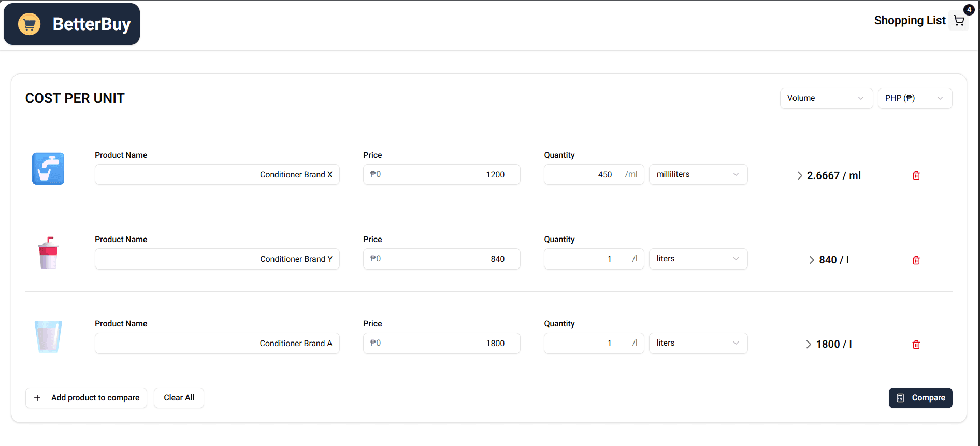Open the Shopping List link
The width and height of the screenshot is (980, 446).
tap(910, 21)
